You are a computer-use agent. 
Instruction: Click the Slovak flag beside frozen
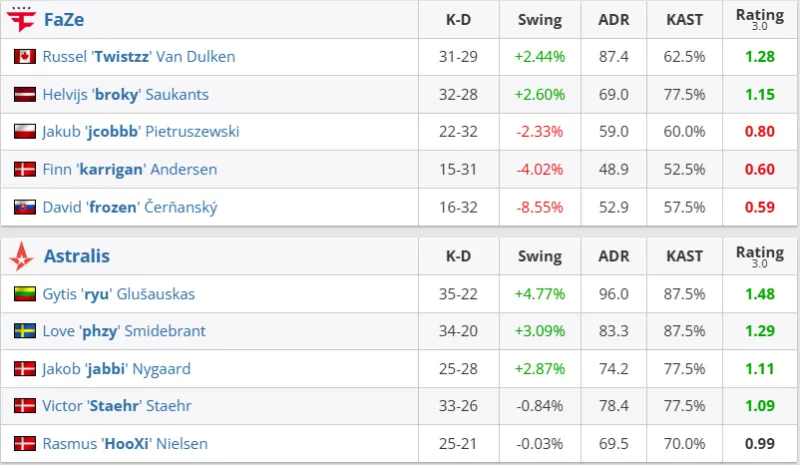[x=25, y=208]
